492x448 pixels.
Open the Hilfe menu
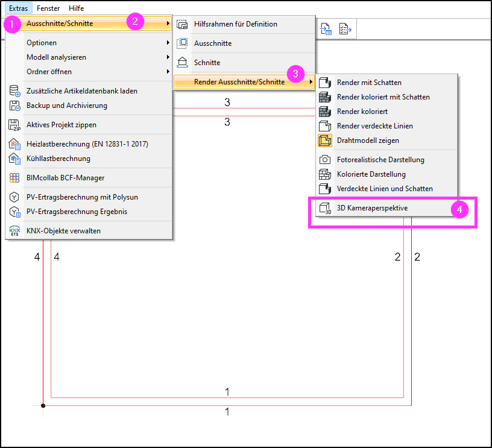tap(76, 8)
